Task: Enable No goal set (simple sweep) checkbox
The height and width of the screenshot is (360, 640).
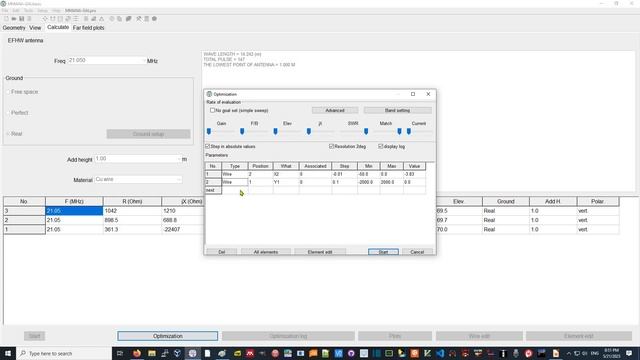Action: click(212, 110)
